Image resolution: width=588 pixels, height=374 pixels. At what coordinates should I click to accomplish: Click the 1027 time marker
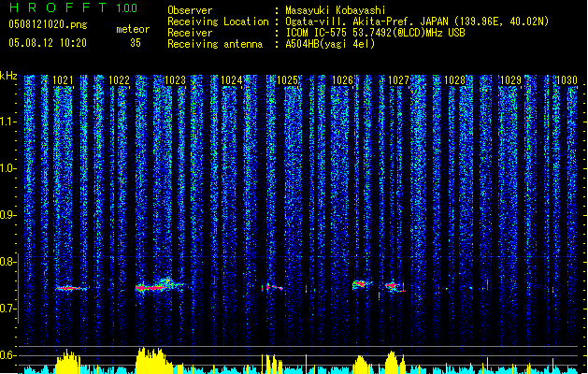pyautogui.click(x=398, y=80)
